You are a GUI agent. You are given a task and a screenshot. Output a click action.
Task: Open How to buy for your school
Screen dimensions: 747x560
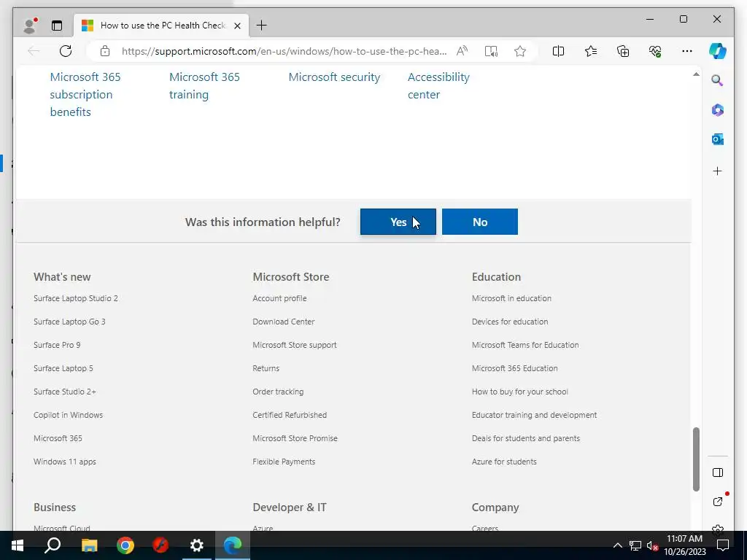coord(519,392)
